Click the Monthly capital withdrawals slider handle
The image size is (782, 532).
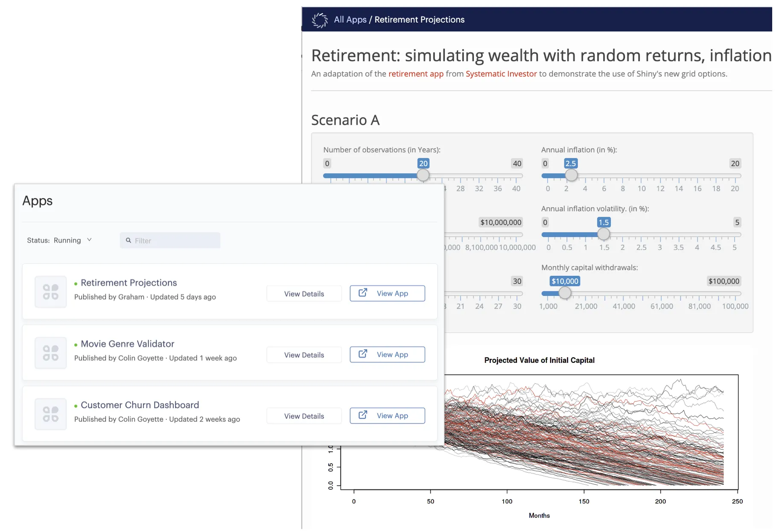(565, 293)
